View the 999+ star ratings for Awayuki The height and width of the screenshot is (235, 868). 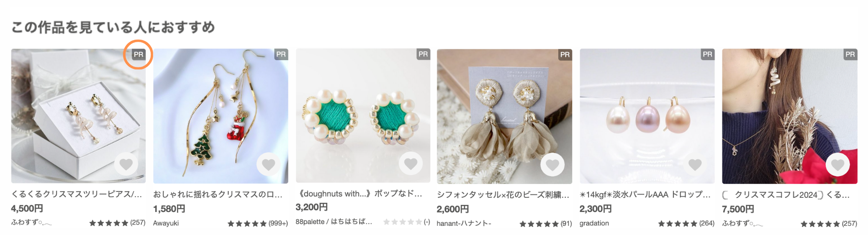coord(258,224)
